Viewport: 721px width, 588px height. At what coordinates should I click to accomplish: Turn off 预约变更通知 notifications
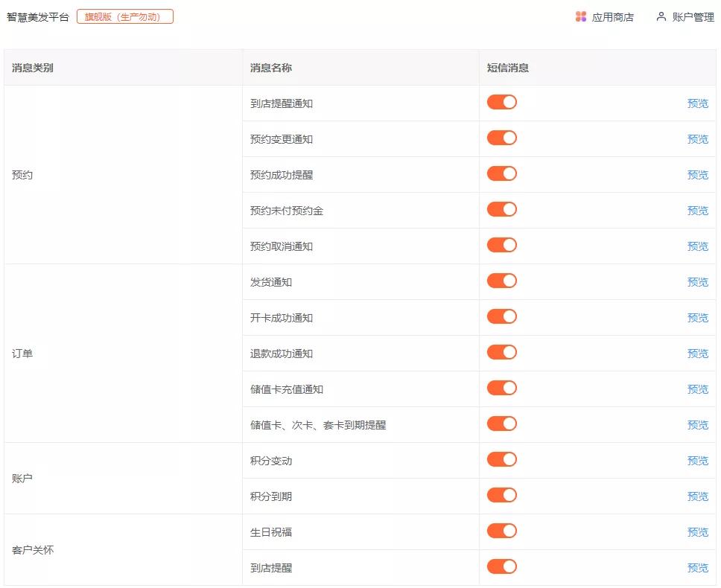click(501, 138)
